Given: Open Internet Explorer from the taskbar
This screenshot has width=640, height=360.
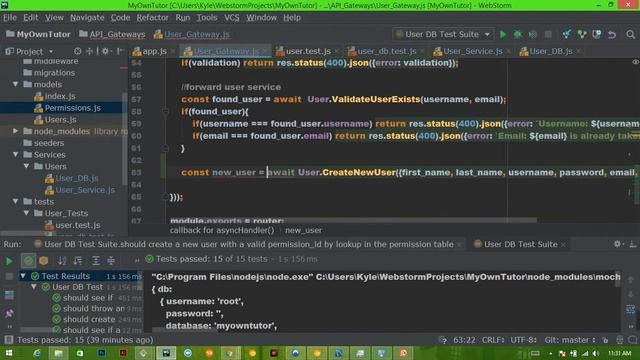Looking at the screenshot, I should coord(37,353).
